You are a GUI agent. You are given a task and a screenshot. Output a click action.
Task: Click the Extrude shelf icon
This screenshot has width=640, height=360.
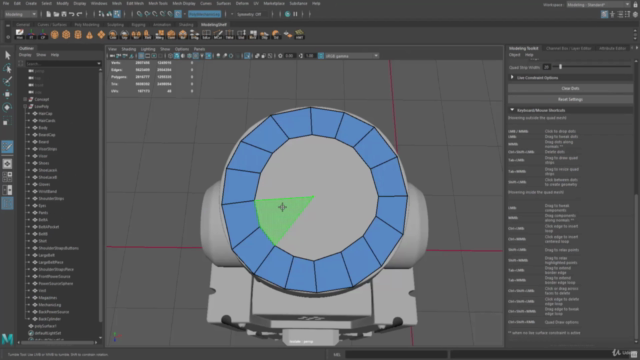148,35
